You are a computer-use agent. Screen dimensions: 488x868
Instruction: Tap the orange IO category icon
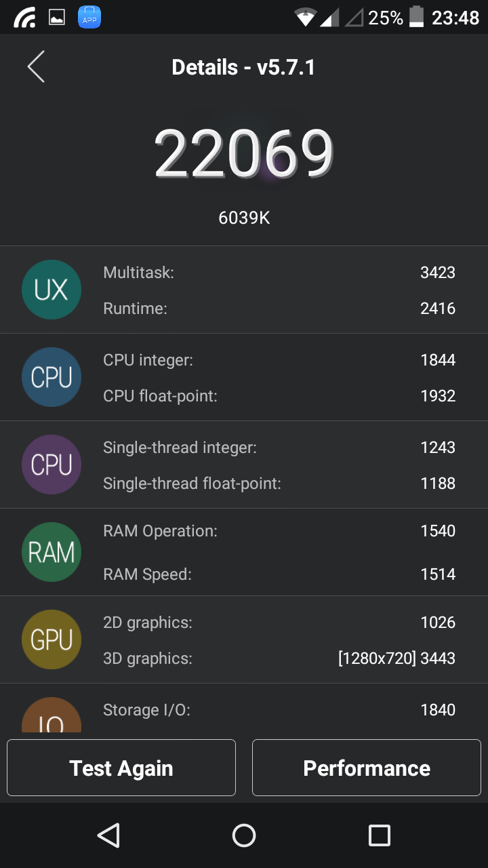click(x=52, y=716)
